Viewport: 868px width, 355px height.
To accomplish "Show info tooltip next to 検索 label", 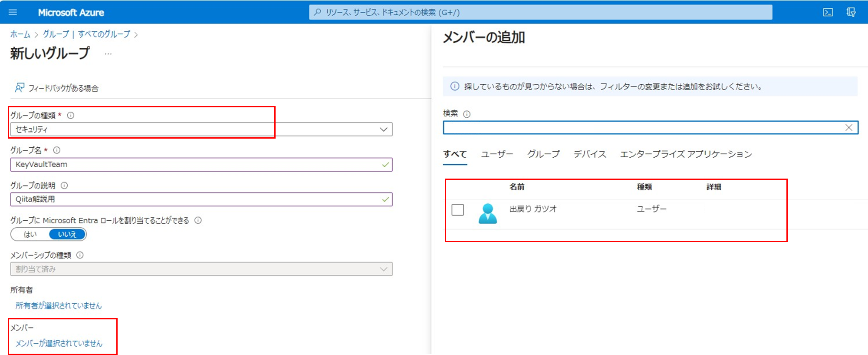I will click(467, 114).
